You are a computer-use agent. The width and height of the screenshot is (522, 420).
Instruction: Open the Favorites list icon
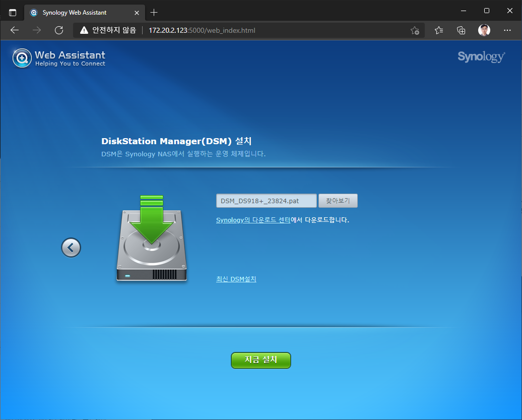438,30
